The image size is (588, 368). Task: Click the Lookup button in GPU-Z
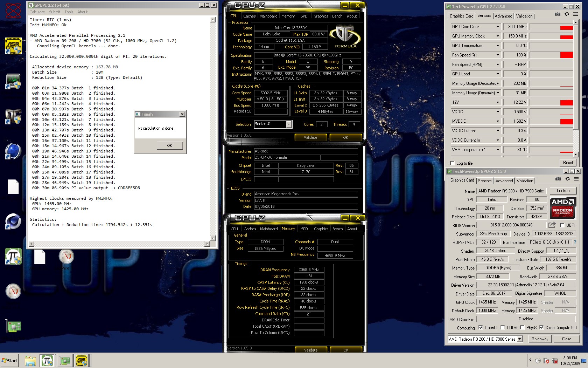(563, 191)
